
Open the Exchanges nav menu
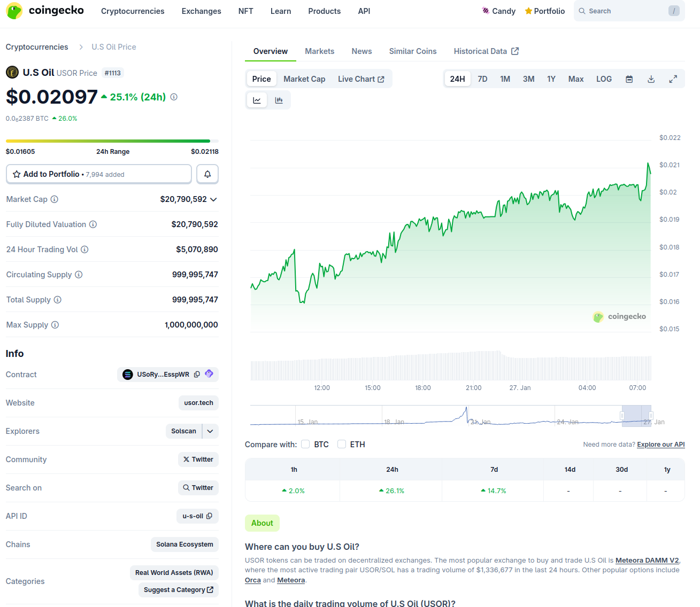201,11
